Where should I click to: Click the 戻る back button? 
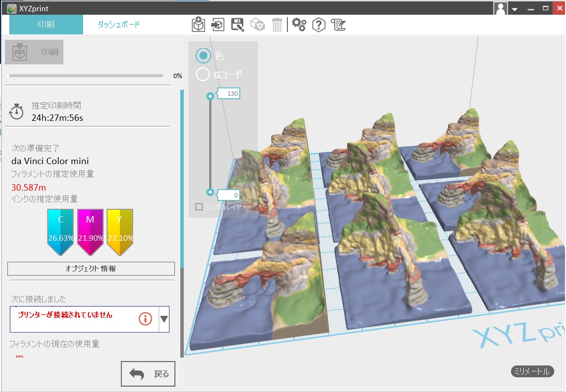click(x=148, y=374)
